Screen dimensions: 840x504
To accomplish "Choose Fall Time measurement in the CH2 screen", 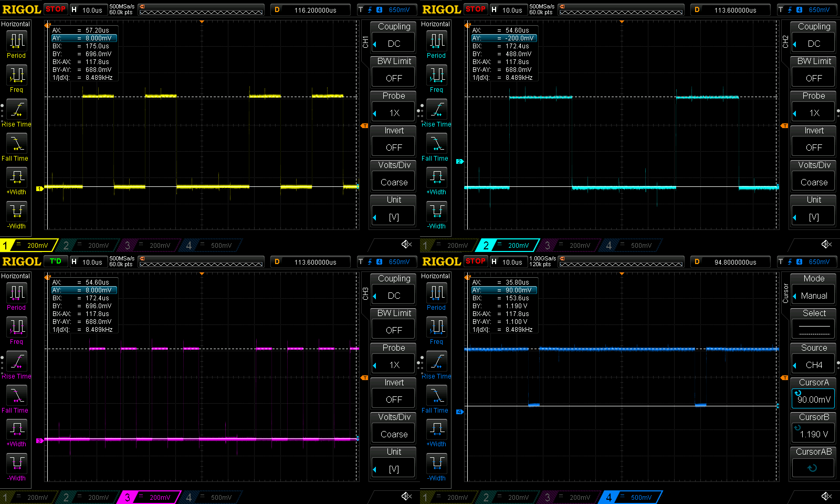I will click(435, 148).
